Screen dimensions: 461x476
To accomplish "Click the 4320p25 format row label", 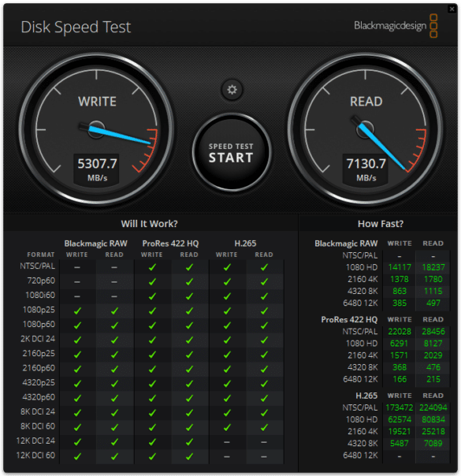I will tap(39, 382).
